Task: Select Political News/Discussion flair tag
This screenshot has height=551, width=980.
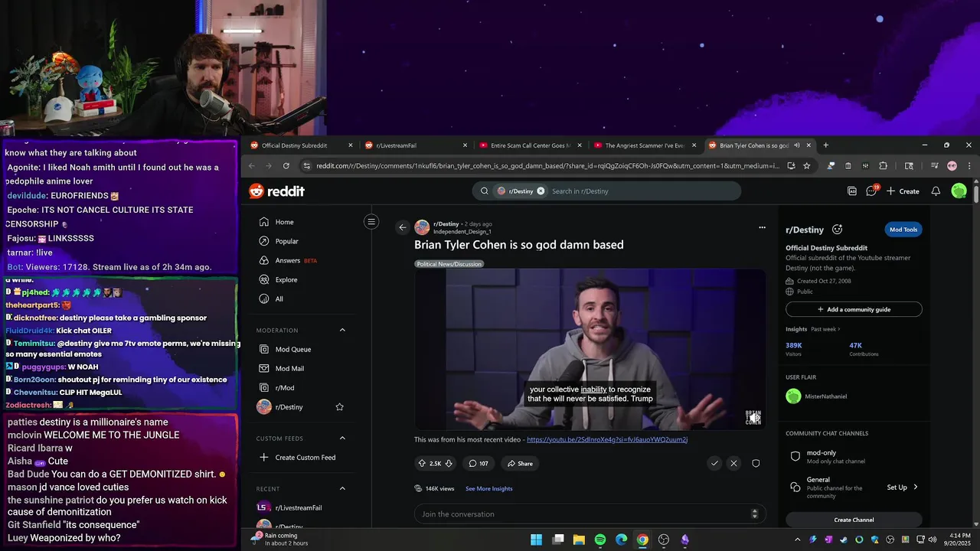Action: pyautogui.click(x=449, y=264)
